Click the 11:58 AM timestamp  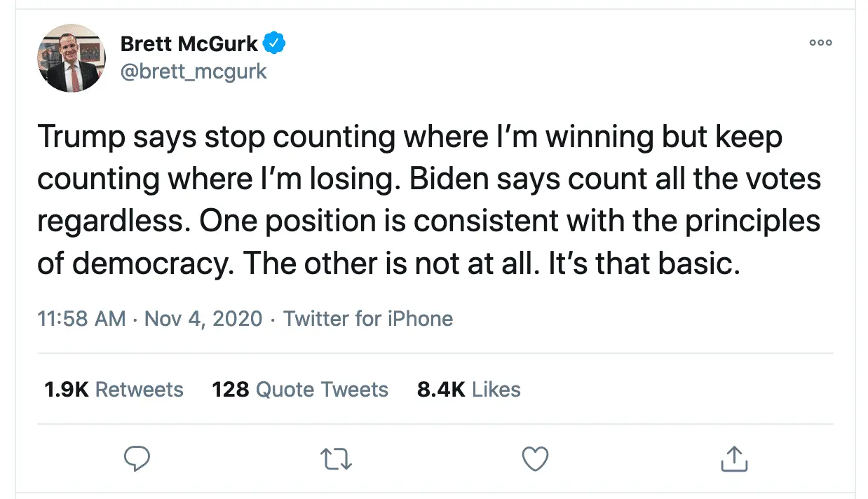(81, 319)
